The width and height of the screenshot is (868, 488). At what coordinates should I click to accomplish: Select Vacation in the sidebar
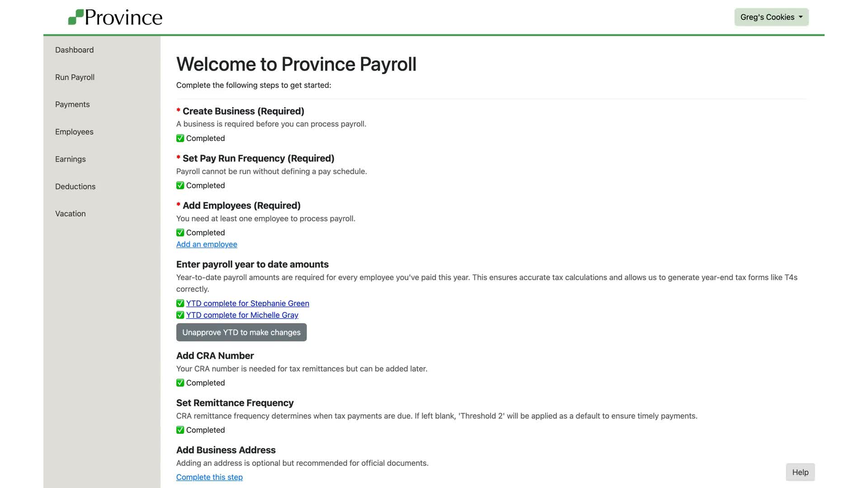pos(70,214)
